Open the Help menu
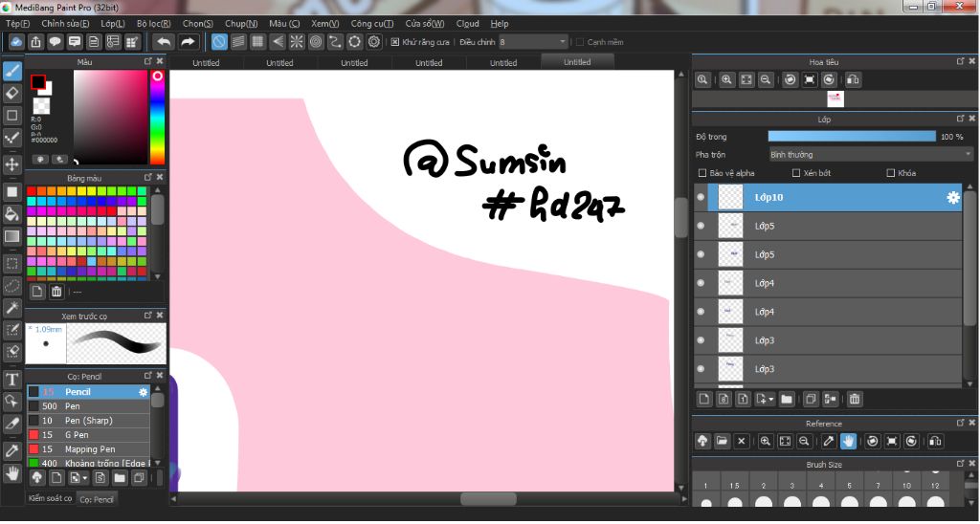The height and width of the screenshot is (524, 980). [x=500, y=24]
